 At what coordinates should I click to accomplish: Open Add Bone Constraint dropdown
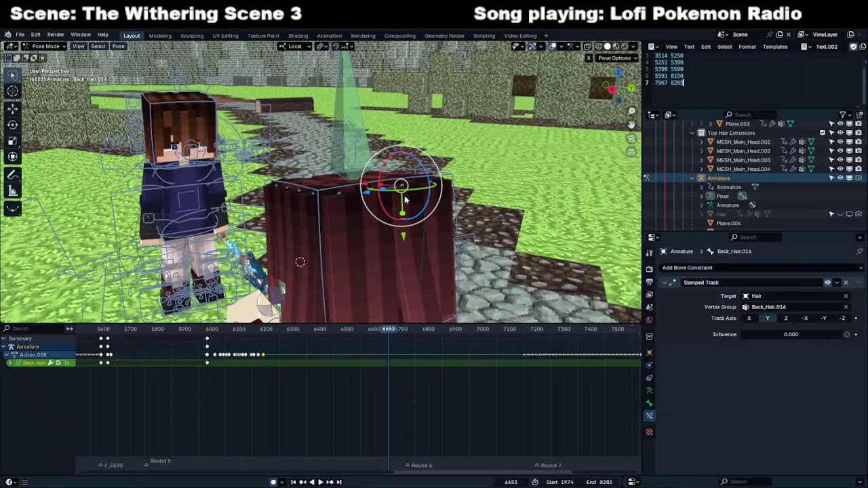762,268
